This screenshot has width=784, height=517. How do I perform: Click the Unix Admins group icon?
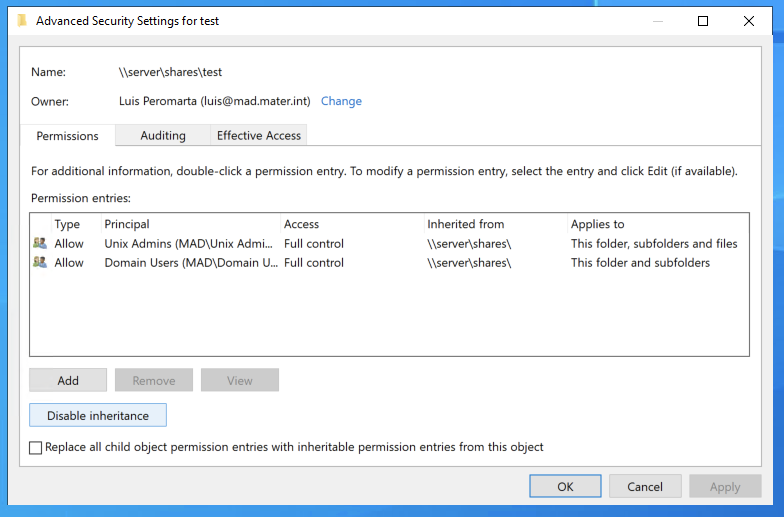click(40, 243)
